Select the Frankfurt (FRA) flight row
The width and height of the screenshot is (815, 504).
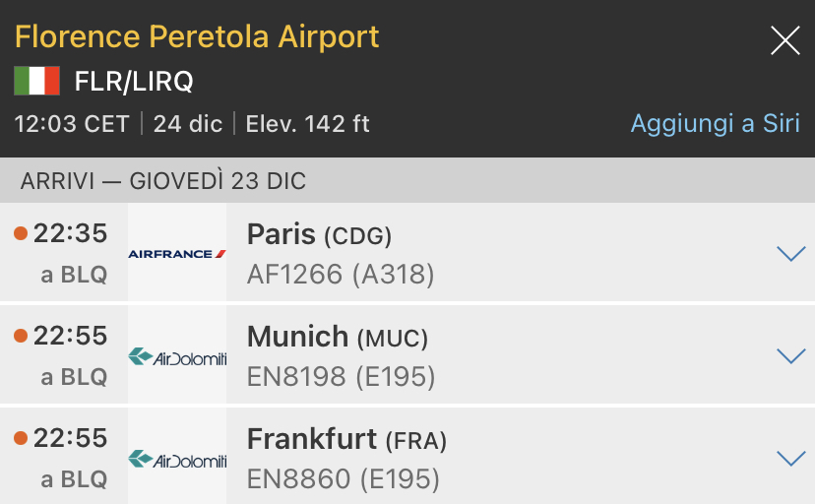[492, 458]
